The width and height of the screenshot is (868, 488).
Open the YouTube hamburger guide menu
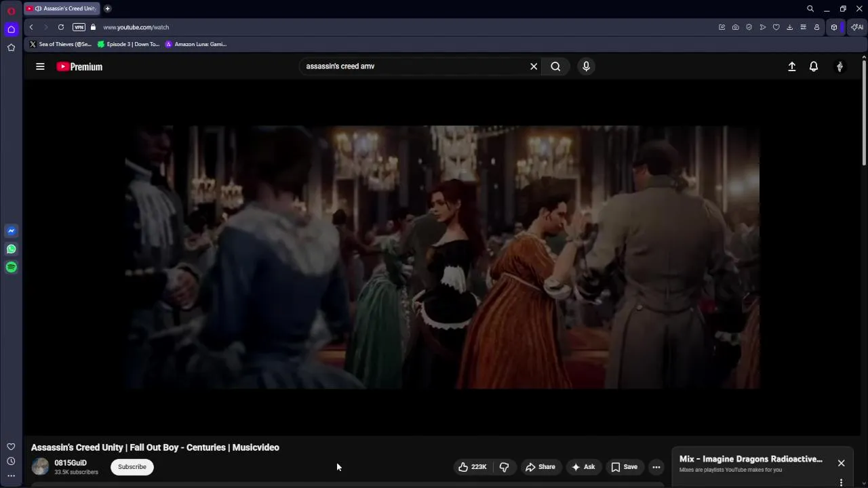pos(40,66)
